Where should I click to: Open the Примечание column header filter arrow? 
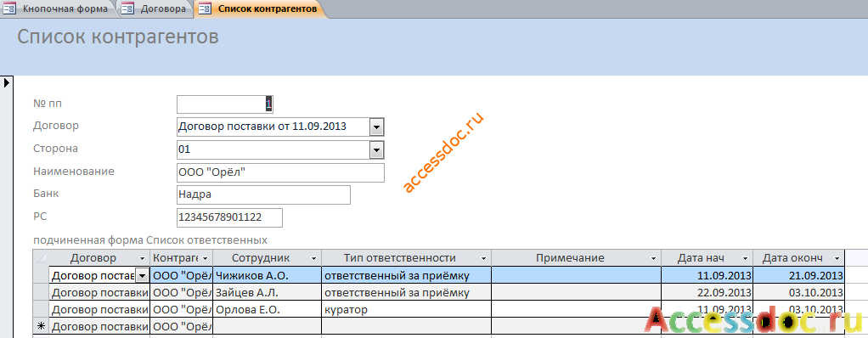point(654,259)
